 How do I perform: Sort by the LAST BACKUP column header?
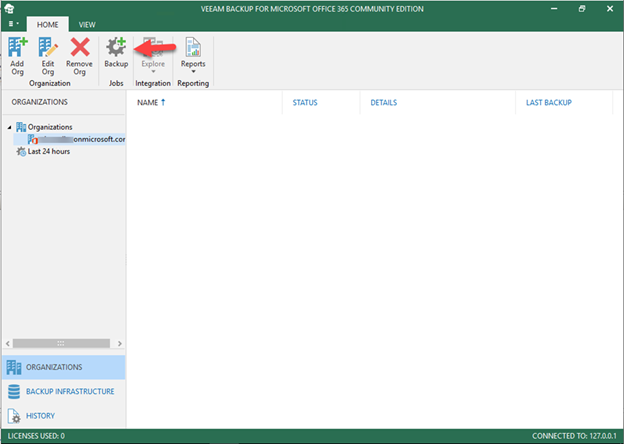549,103
